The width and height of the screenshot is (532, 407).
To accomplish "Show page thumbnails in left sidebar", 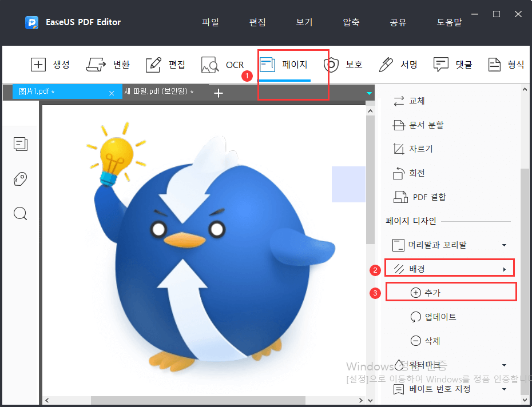I will click(x=21, y=144).
